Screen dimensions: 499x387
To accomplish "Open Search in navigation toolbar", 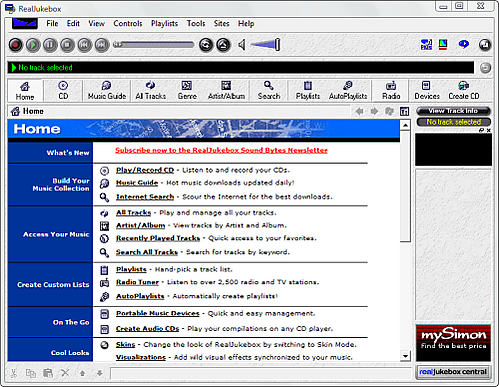I will point(269,91).
